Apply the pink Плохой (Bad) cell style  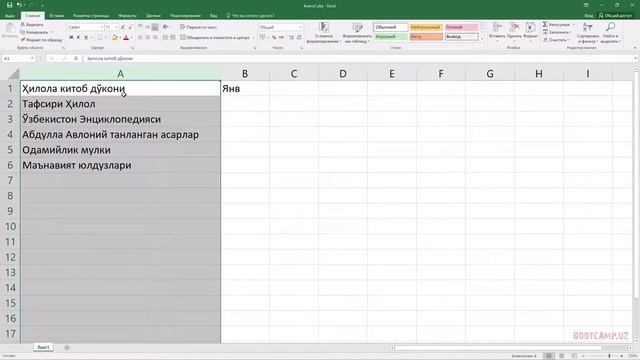tap(461, 27)
